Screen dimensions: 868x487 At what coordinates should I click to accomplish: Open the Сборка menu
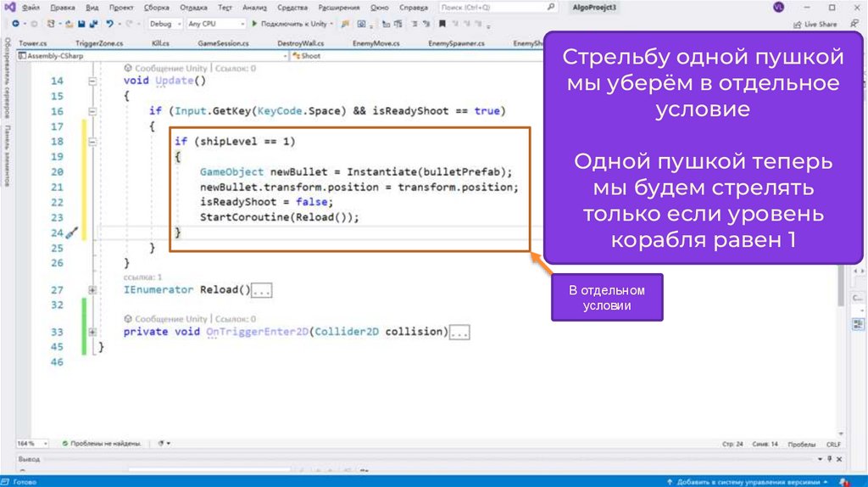point(156,7)
